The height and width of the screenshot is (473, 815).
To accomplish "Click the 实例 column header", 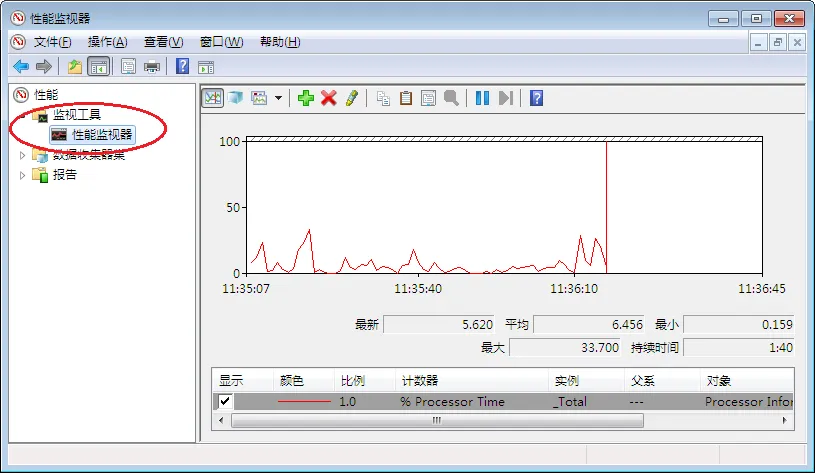I will (586, 381).
